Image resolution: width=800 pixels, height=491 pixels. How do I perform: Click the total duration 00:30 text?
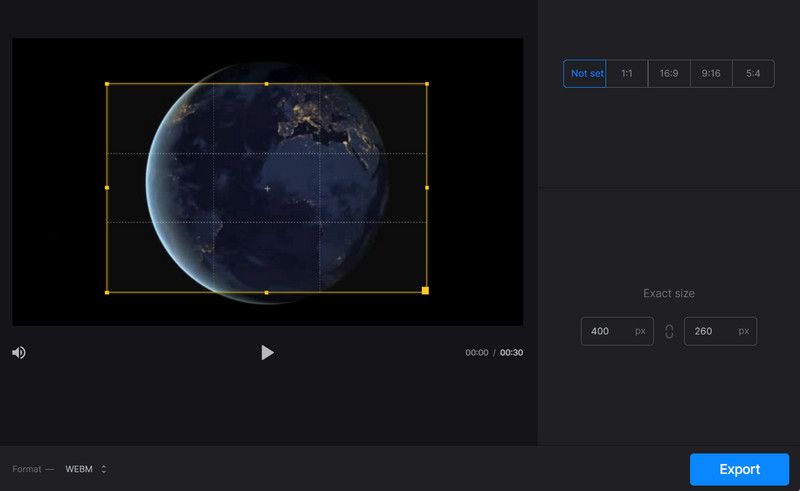[511, 353]
